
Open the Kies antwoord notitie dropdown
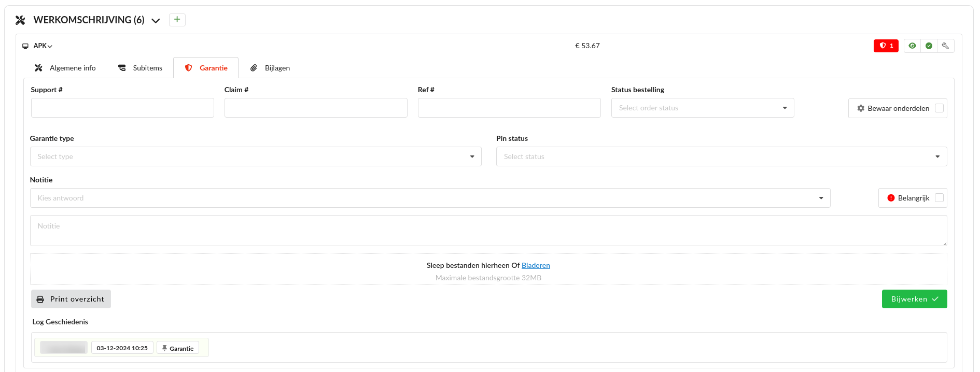pyautogui.click(x=430, y=198)
